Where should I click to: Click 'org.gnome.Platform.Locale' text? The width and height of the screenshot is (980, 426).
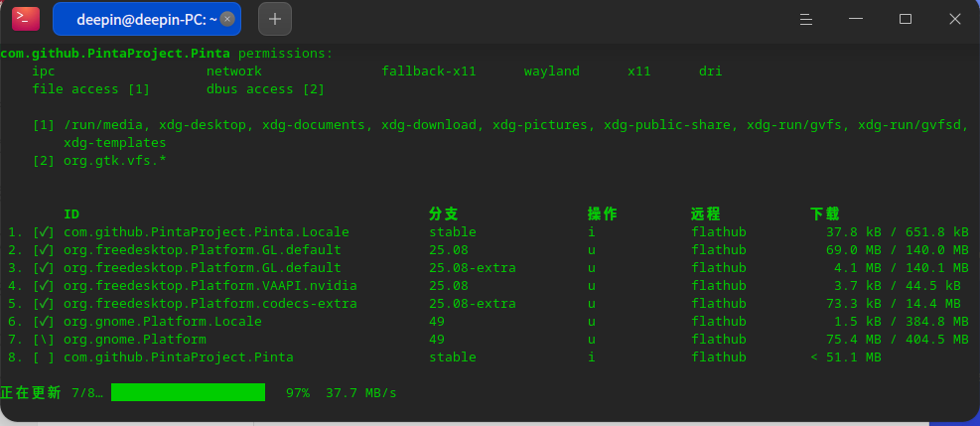[163, 322]
